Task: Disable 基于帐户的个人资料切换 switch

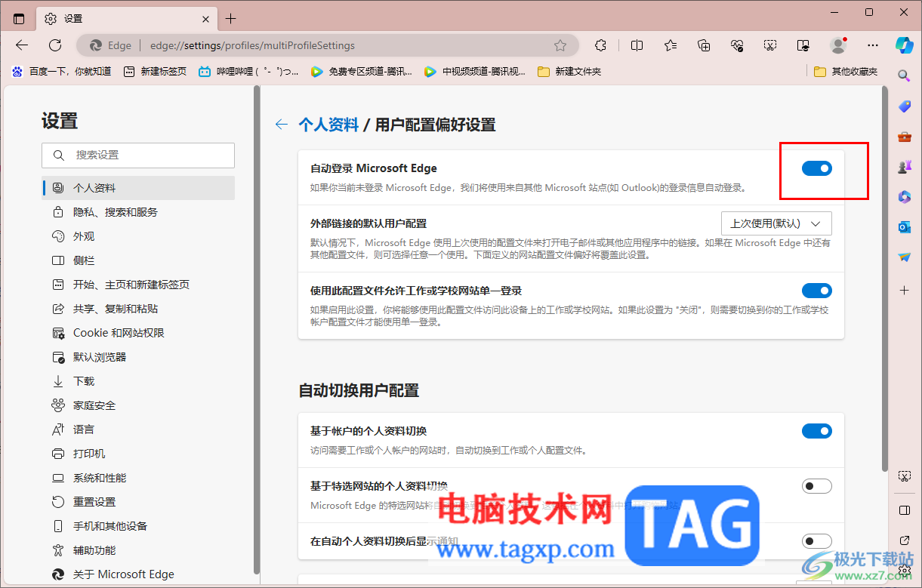Action: [x=817, y=431]
